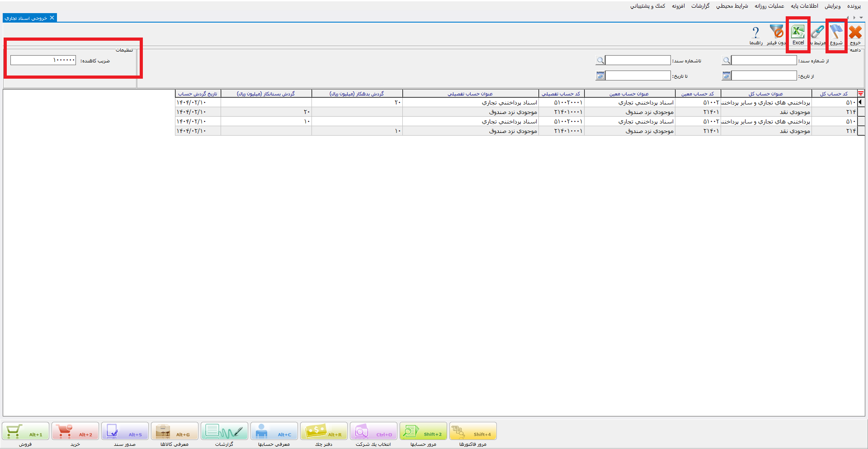The image size is (868, 449).
Task: Click the chain link (مرتبط با) icon
Action: (817, 33)
